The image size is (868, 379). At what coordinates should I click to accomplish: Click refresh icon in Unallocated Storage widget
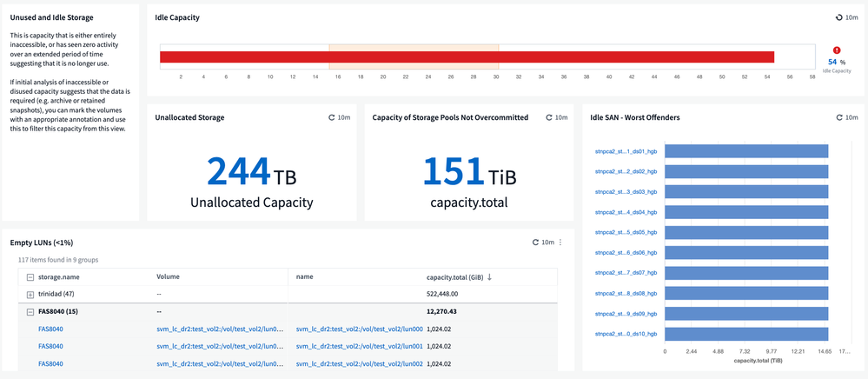point(332,117)
